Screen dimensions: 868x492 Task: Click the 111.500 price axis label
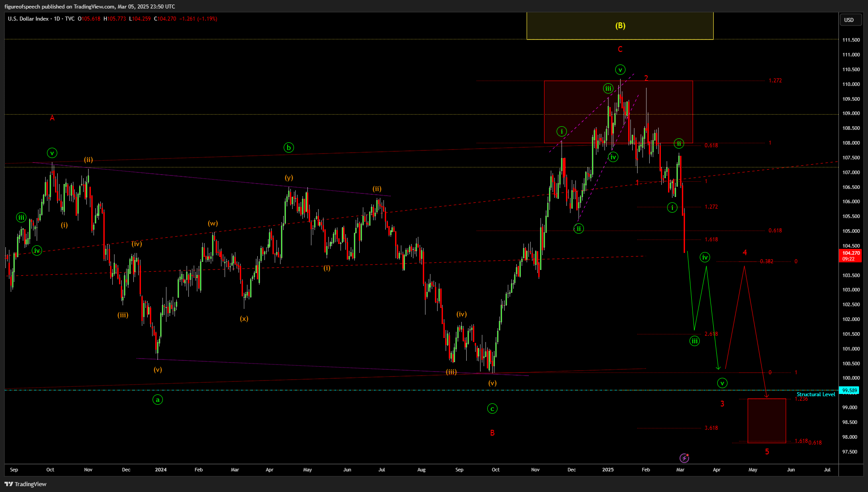[x=851, y=40]
